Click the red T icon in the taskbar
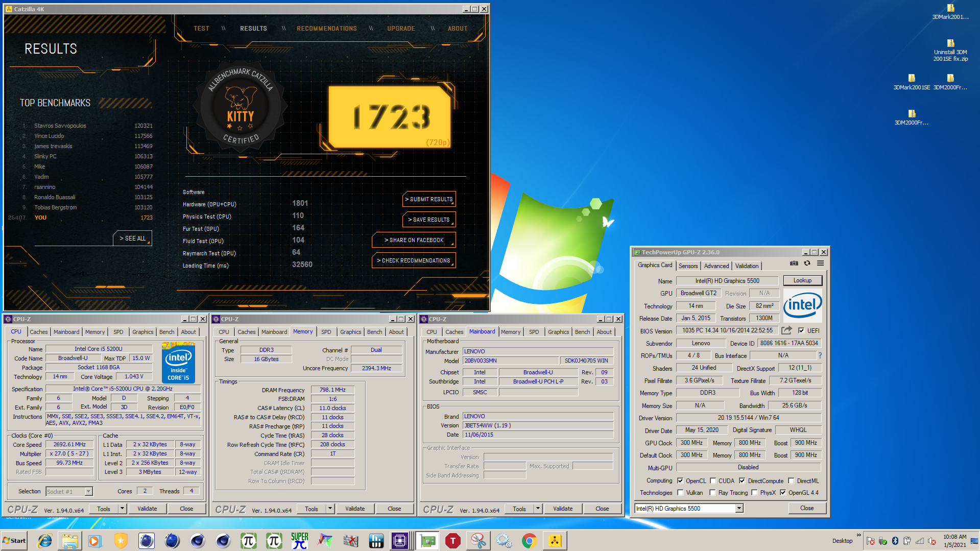The width and height of the screenshot is (980, 551). pos(453,541)
